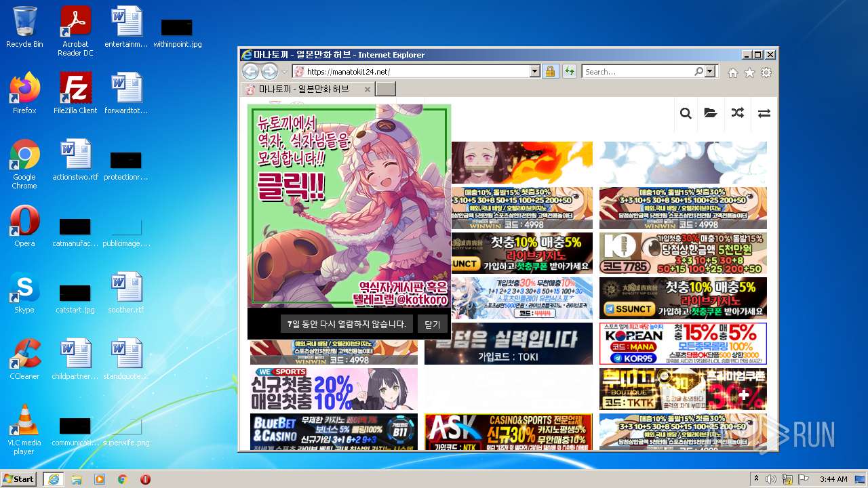The width and height of the screenshot is (868, 488).
Task: Launch Acrobat Reader DC shortcut
Action: (75, 31)
